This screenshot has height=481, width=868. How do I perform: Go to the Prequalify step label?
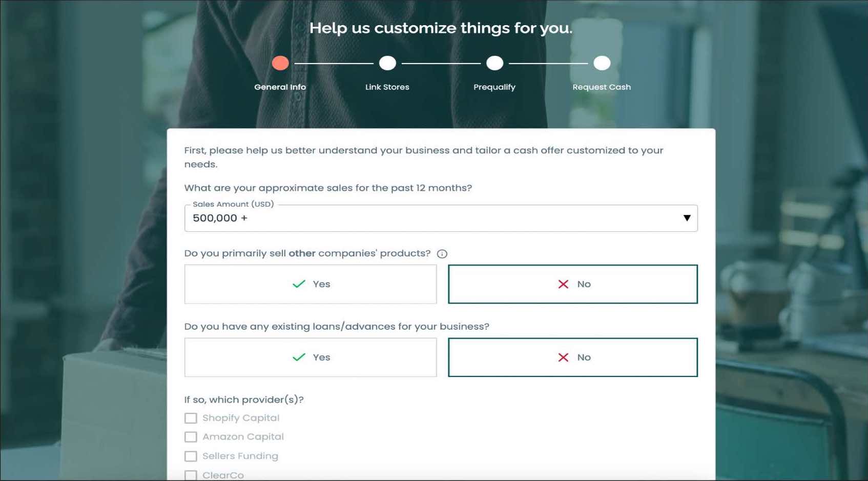[x=494, y=87]
